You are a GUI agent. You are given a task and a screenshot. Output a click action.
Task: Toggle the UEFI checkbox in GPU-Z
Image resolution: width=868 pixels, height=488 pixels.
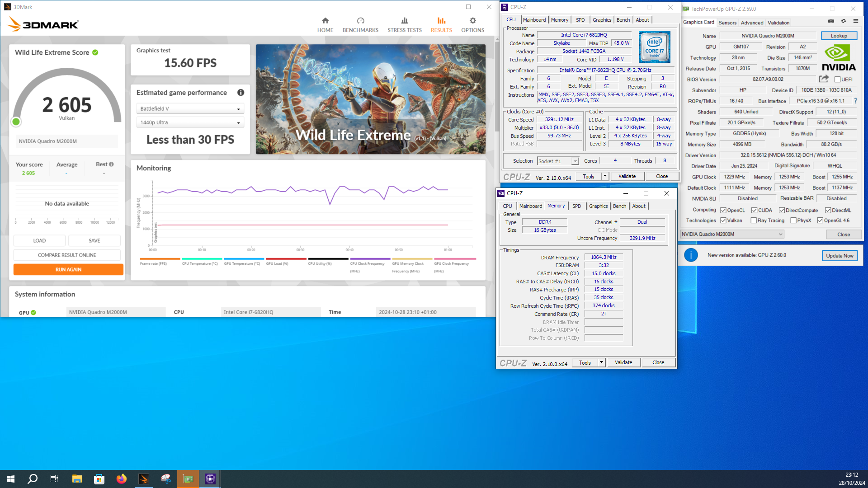coord(837,80)
